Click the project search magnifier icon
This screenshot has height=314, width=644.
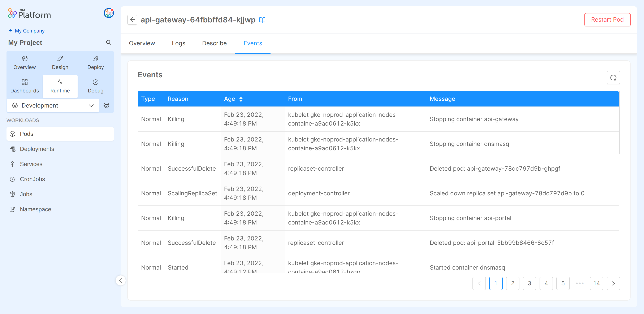coord(108,43)
